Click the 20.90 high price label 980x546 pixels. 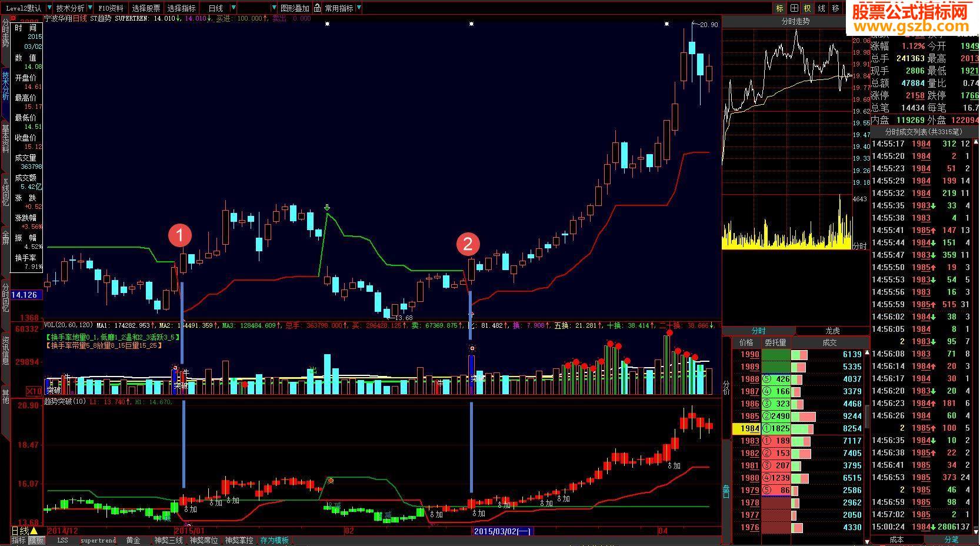(x=709, y=25)
